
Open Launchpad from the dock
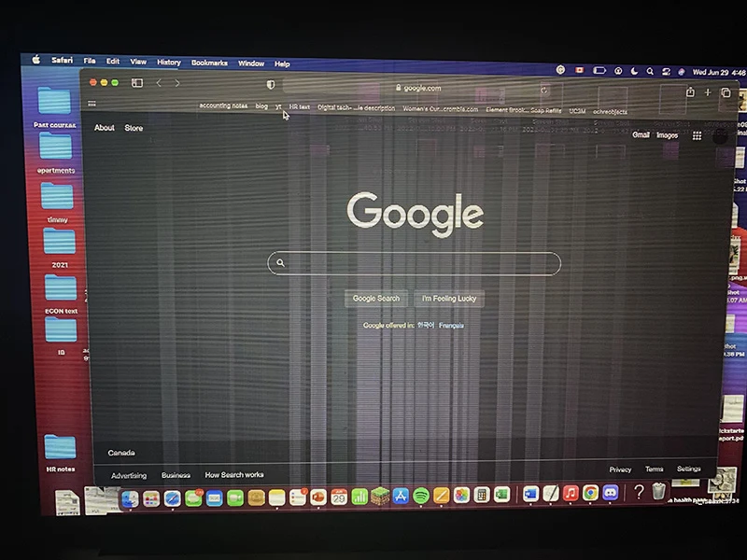tap(151, 498)
